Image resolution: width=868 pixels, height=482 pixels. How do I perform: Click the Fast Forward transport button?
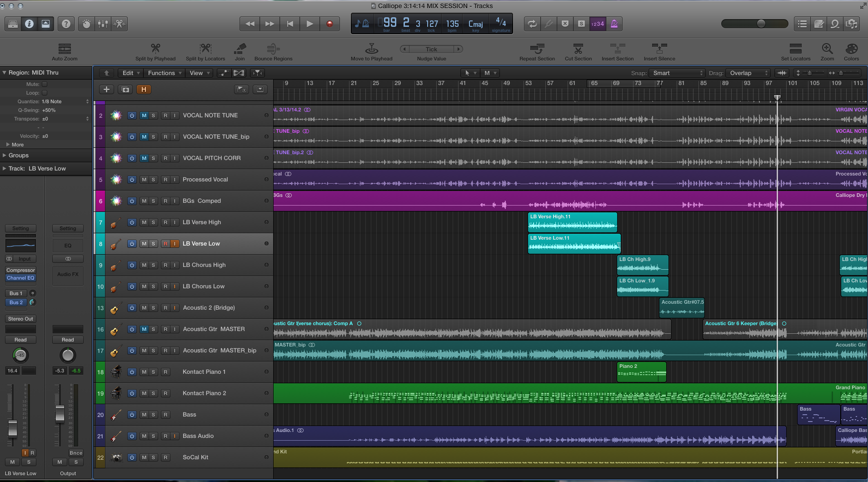click(x=269, y=24)
